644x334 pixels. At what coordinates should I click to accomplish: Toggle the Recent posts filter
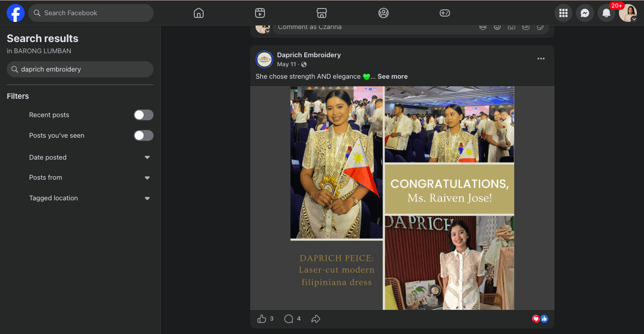(x=144, y=115)
